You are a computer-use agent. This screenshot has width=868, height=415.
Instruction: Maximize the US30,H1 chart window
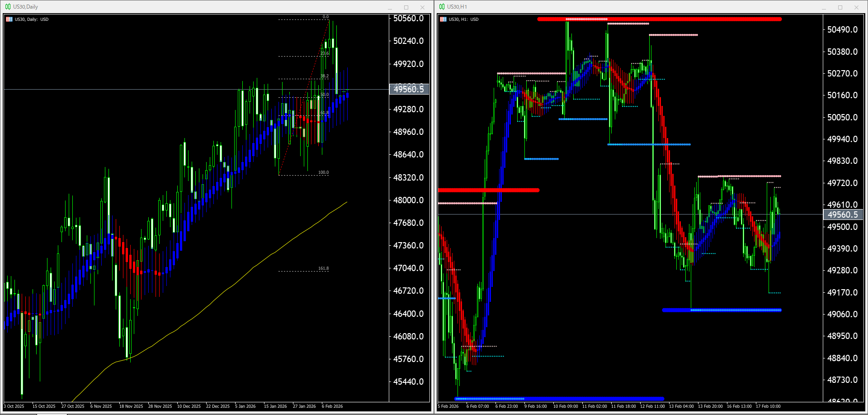(840, 7)
